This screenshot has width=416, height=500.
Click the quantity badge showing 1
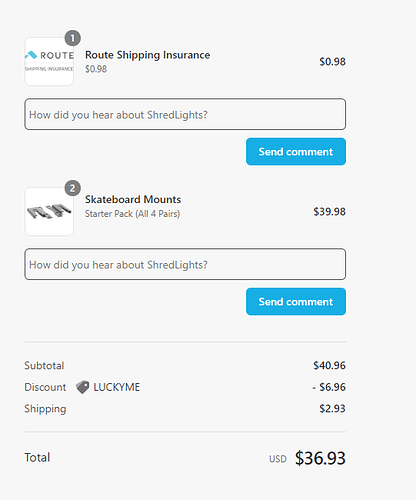(72, 38)
